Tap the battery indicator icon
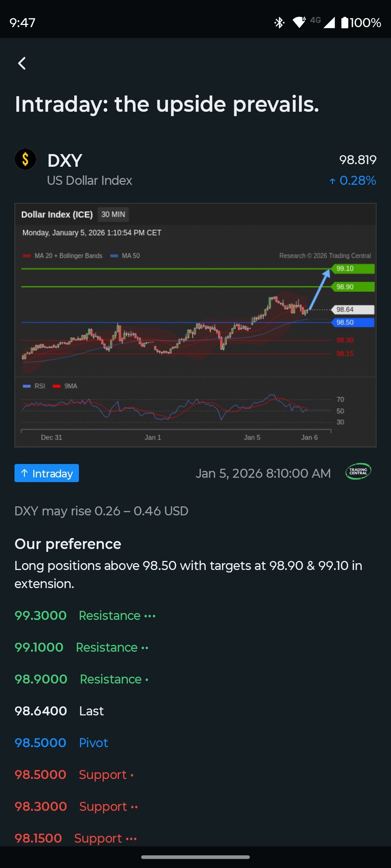 click(x=345, y=23)
